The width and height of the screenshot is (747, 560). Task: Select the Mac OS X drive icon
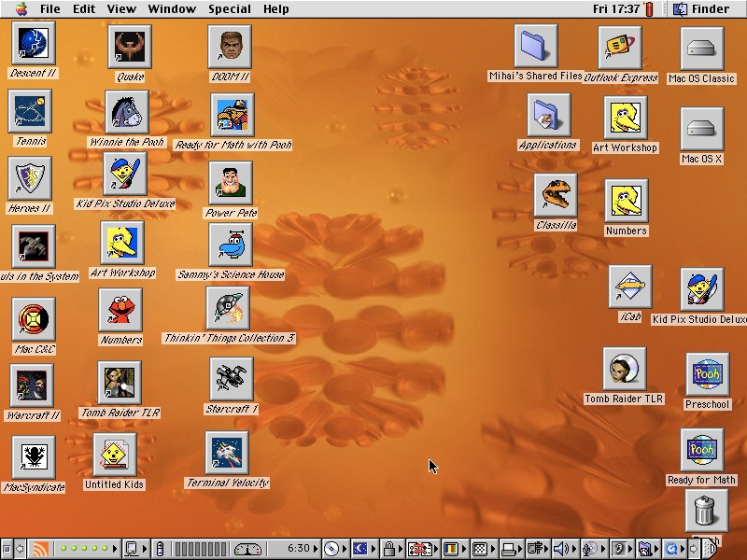click(702, 129)
